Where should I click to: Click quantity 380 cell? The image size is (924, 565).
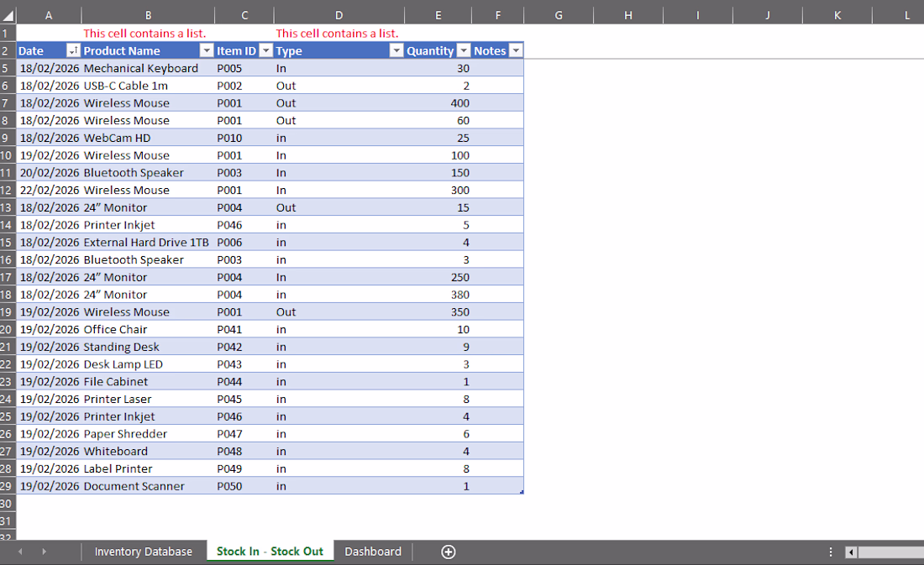click(438, 295)
